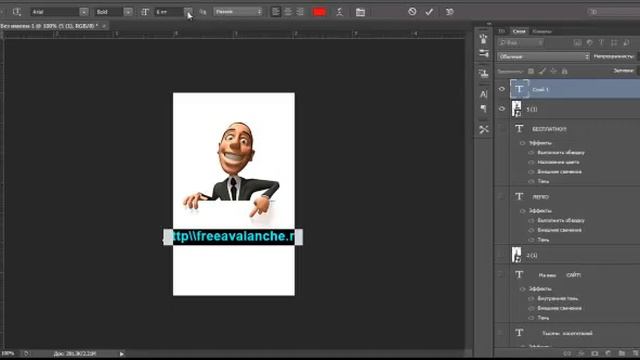Open the Warp Text dialog
Screen dimensions: 640x360
339,12
